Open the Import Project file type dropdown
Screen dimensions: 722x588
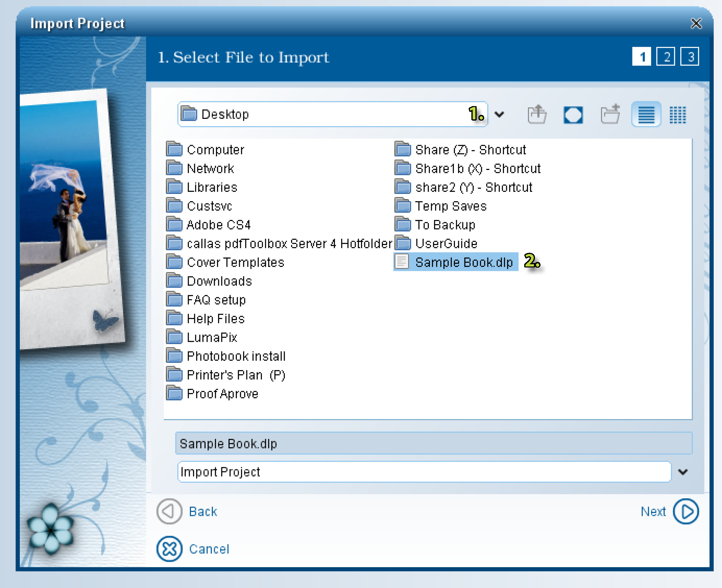tap(683, 472)
